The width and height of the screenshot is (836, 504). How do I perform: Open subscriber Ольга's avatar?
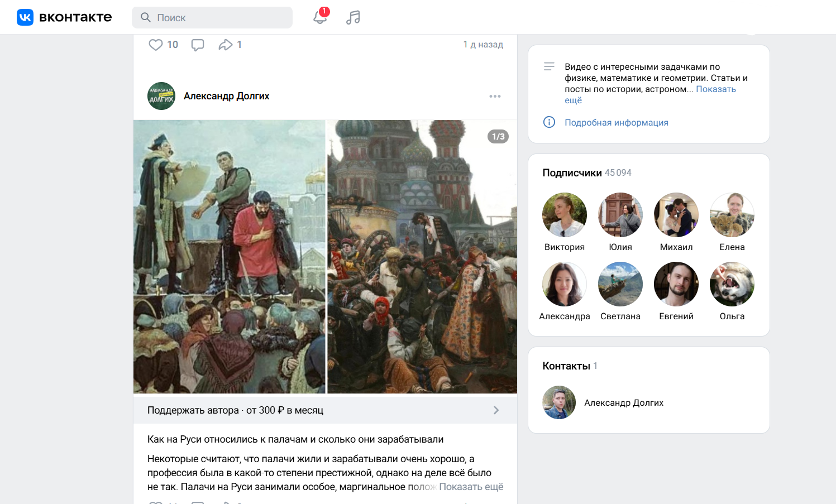[x=732, y=284]
